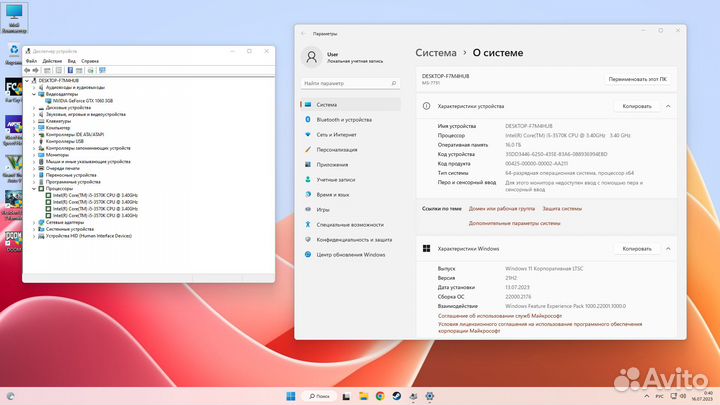Image resolution: width=720 pixels, height=405 pixels.
Task: Open Steam from the taskbar
Action: coord(396,396)
